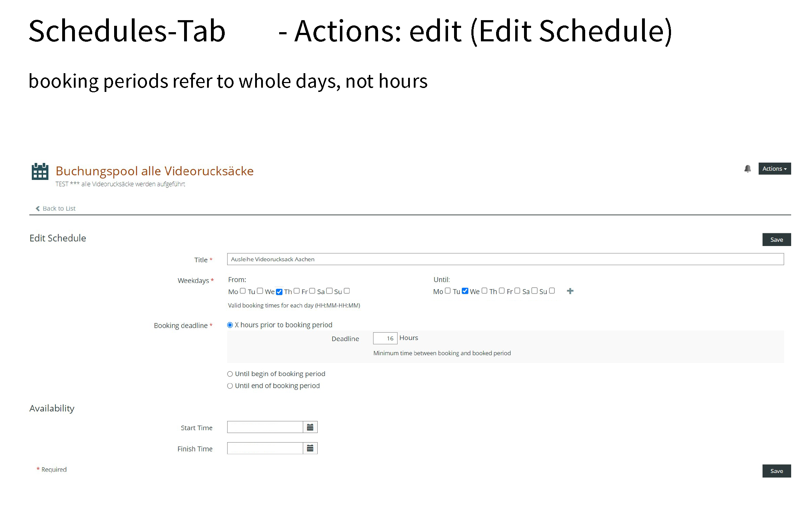
Task: Click the bottom Save button
Action: point(776,471)
